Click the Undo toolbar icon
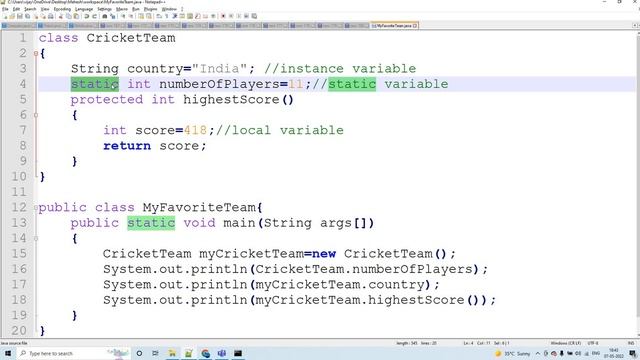The width and height of the screenshot is (640, 360). (87, 16)
